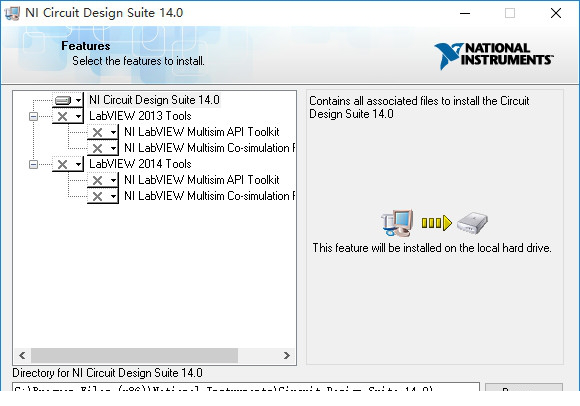Click the hard drive icon in description panel

[472, 223]
